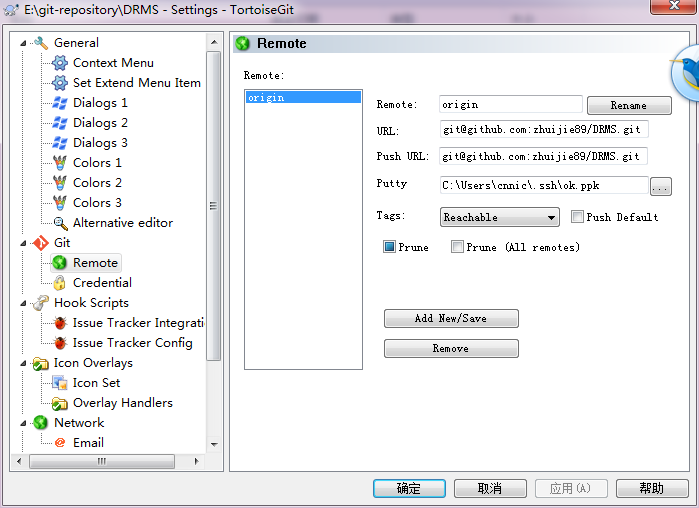Image resolution: width=699 pixels, height=508 pixels.
Task: Click the Issue Tracker Config bug icon
Action: click(60, 343)
